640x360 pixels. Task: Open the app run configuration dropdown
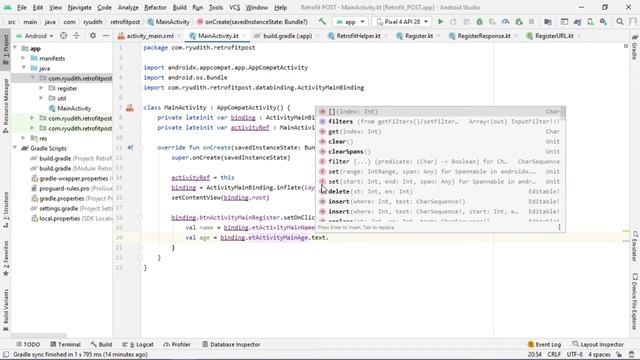point(351,22)
